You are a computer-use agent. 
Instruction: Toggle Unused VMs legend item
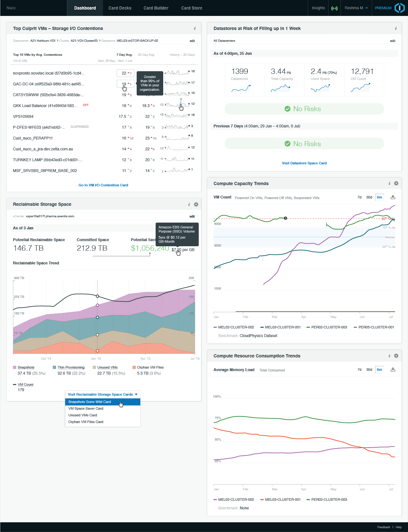pyautogui.click(x=105, y=367)
